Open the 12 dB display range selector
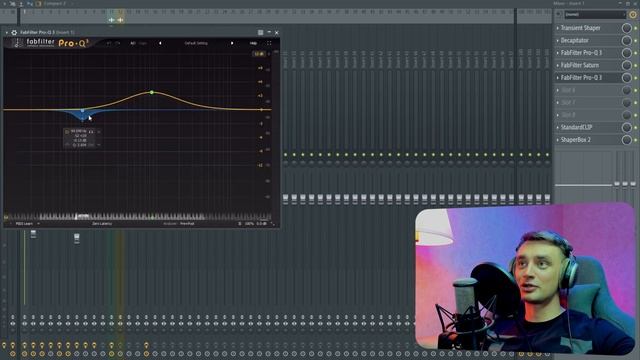 tap(259, 54)
